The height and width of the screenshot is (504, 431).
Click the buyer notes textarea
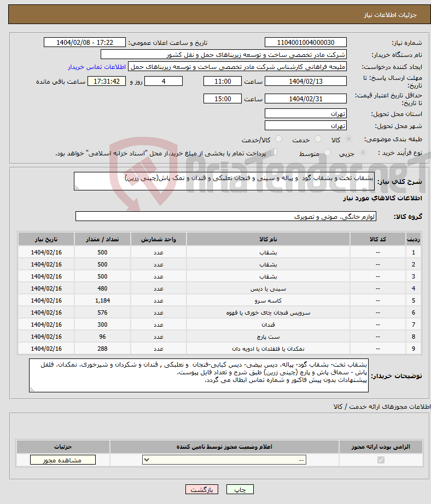(199, 375)
